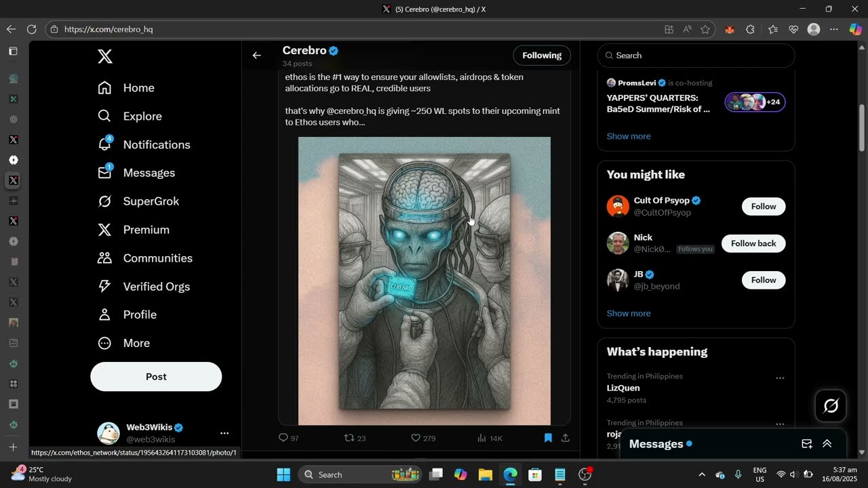Click Show more under the live space
Screen dimensions: 868x488
(x=629, y=136)
